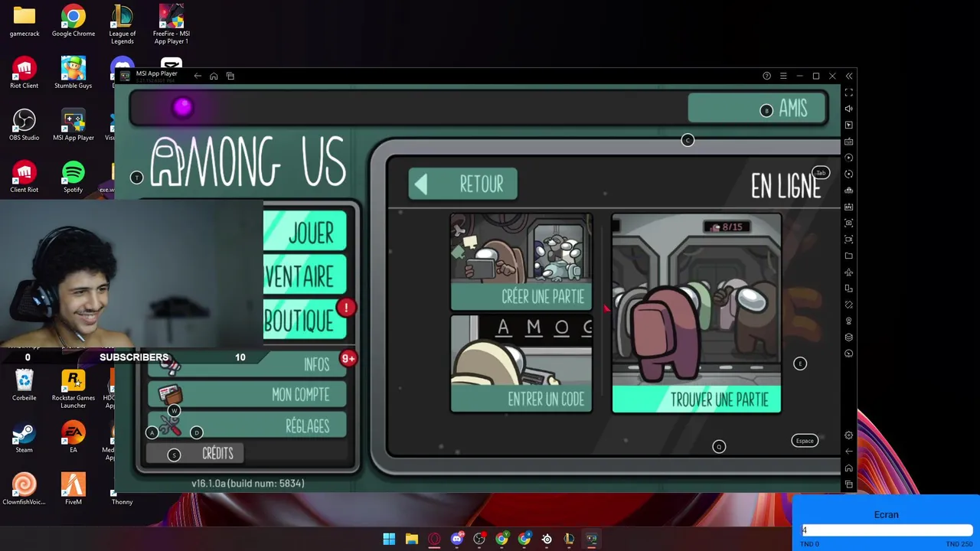Open MSI App Player hamburger menu
The image size is (980, 551).
click(x=783, y=76)
